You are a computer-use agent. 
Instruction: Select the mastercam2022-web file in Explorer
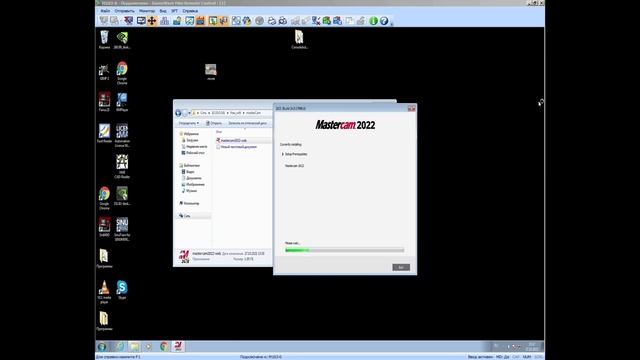point(233,140)
